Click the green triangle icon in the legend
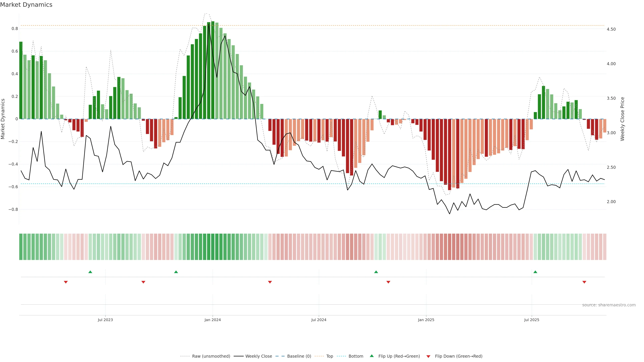644x362 pixels. point(372,356)
